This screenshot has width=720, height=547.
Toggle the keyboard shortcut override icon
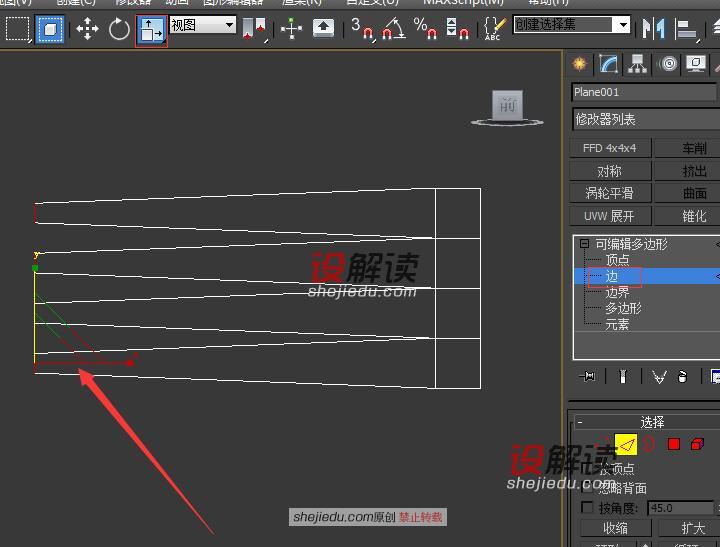[323, 28]
